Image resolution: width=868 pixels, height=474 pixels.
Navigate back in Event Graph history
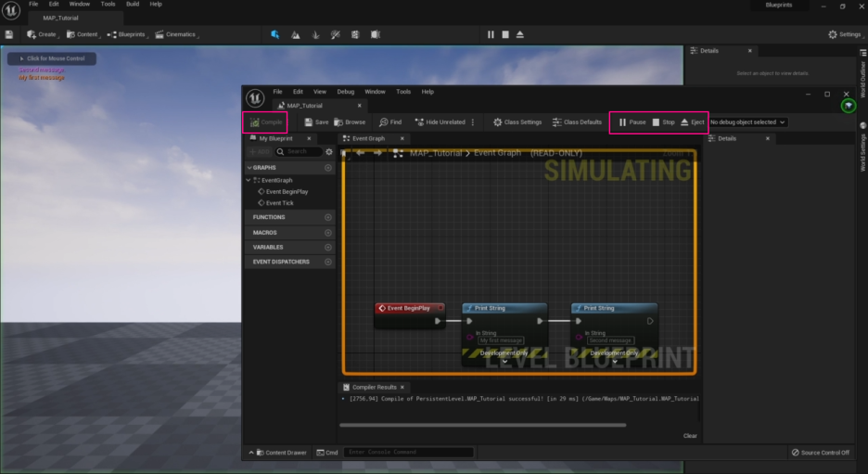(361, 153)
